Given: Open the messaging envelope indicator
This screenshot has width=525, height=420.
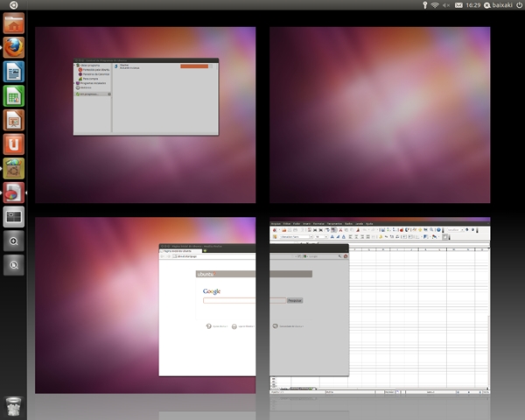Looking at the screenshot, I should pyautogui.click(x=459, y=5).
